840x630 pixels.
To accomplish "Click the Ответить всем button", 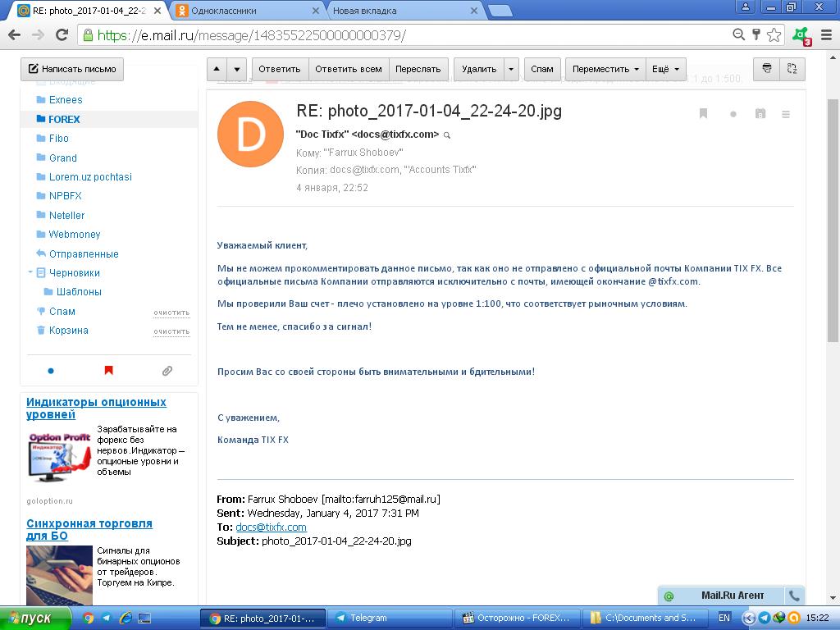I will point(349,69).
